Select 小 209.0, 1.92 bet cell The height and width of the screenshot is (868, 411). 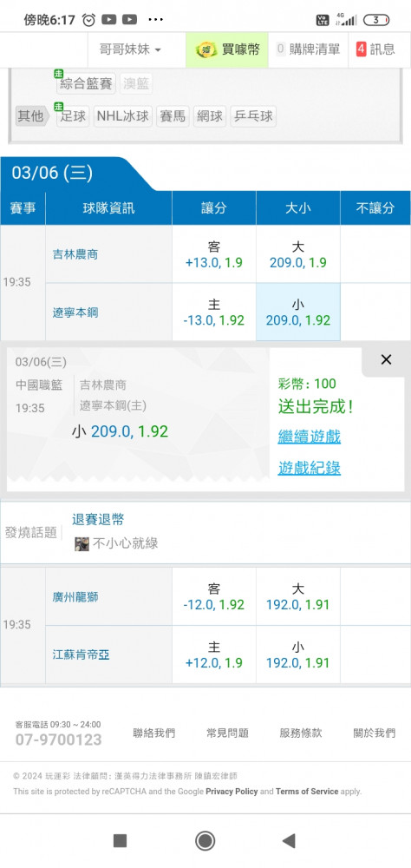pyautogui.click(x=298, y=312)
